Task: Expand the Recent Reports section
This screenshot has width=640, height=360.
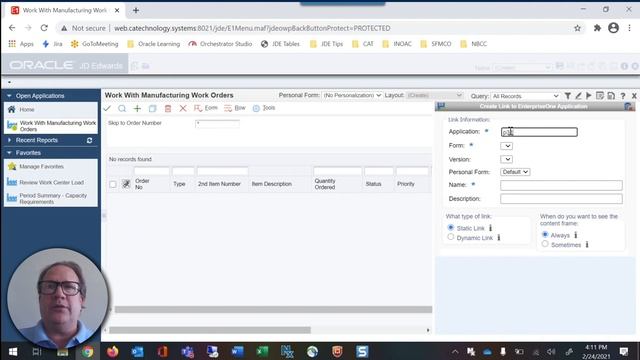Action: pos(9,140)
